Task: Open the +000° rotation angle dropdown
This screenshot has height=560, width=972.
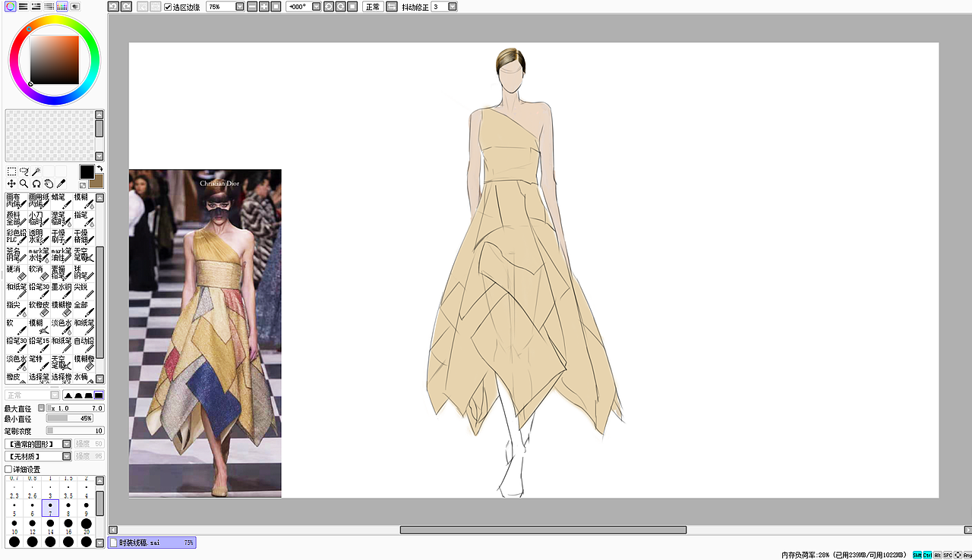Action: pyautogui.click(x=315, y=7)
